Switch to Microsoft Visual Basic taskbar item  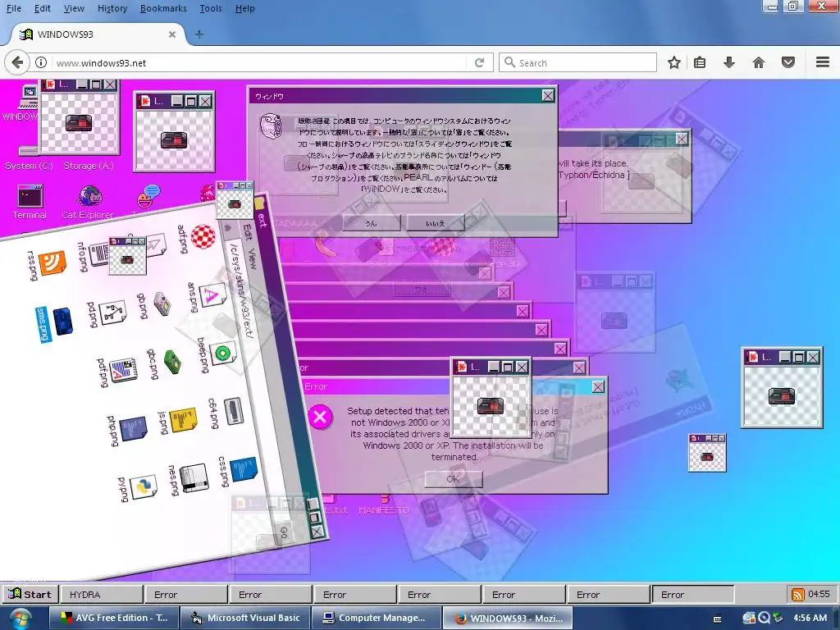244,618
